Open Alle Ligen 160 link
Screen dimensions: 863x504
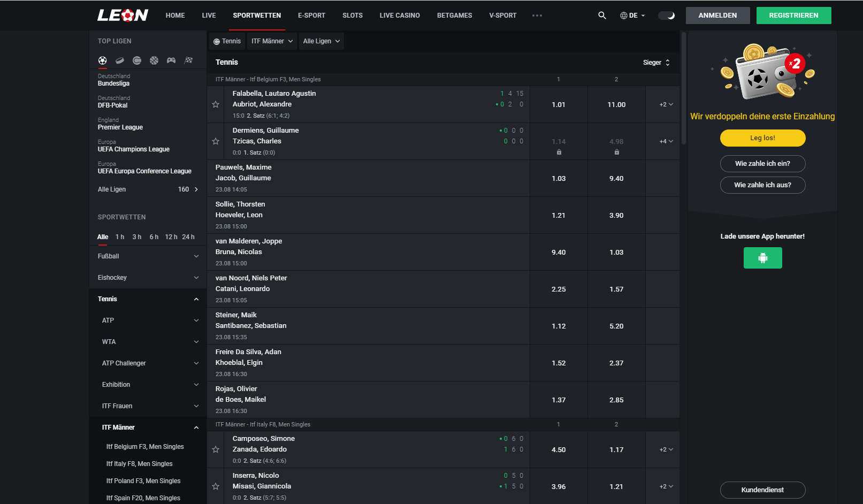tap(148, 189)
